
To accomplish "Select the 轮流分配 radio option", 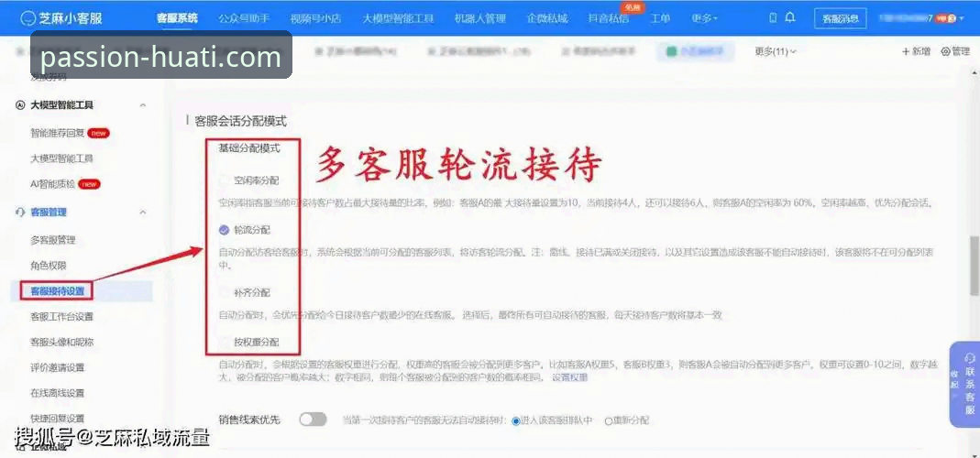I will 224,231.
